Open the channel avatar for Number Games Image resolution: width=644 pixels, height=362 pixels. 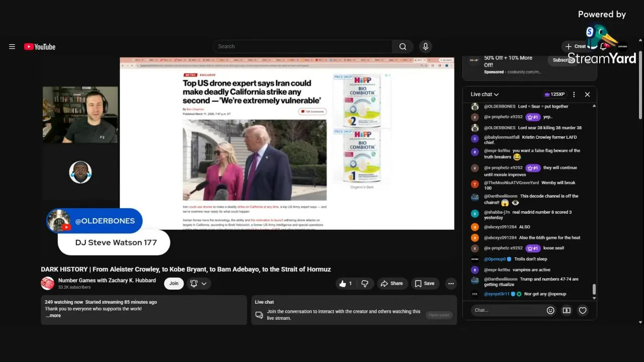(x=47, y=284)
